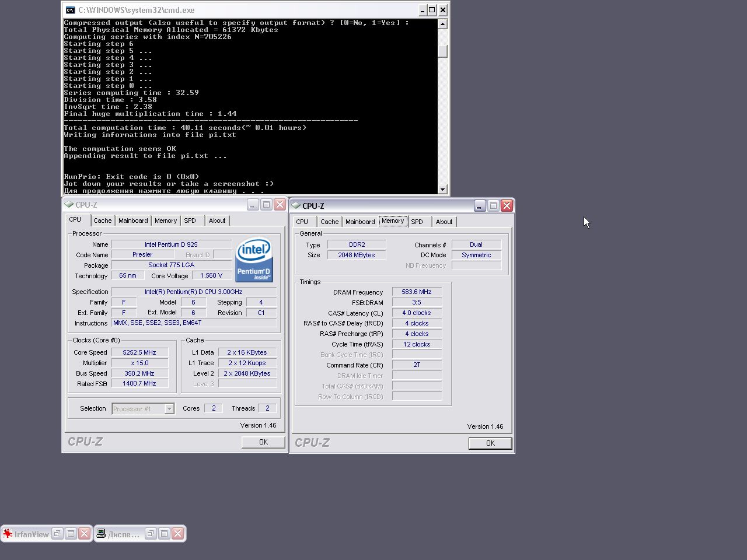747x560 pixels.
Task: Click the memory Type value DDR2
Action: (357, 244)
